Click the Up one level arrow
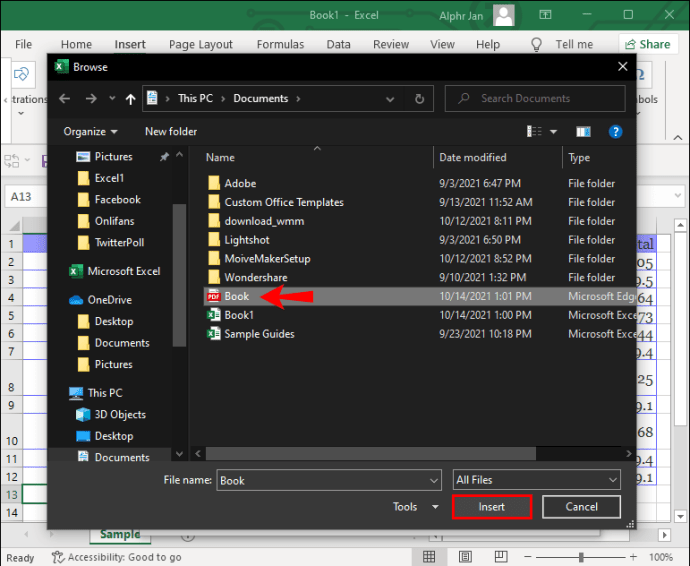This screenshot has height=566, width=690. pos(130,99)
